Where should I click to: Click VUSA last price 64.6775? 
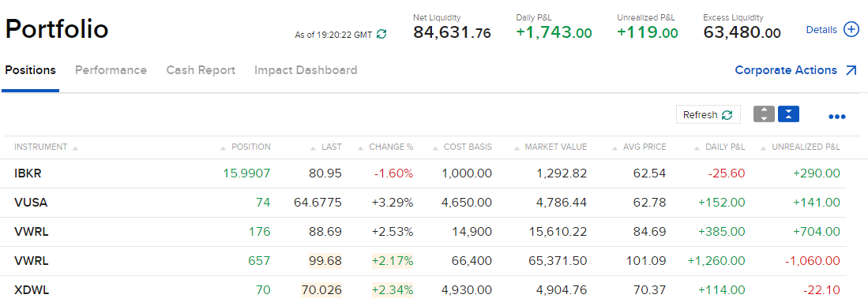point(318,203)
